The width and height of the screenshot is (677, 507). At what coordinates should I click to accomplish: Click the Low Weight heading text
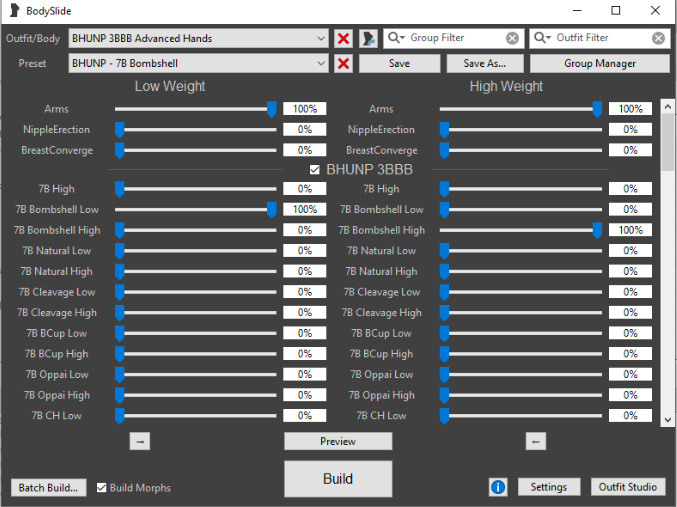click(x=170, y=86)
